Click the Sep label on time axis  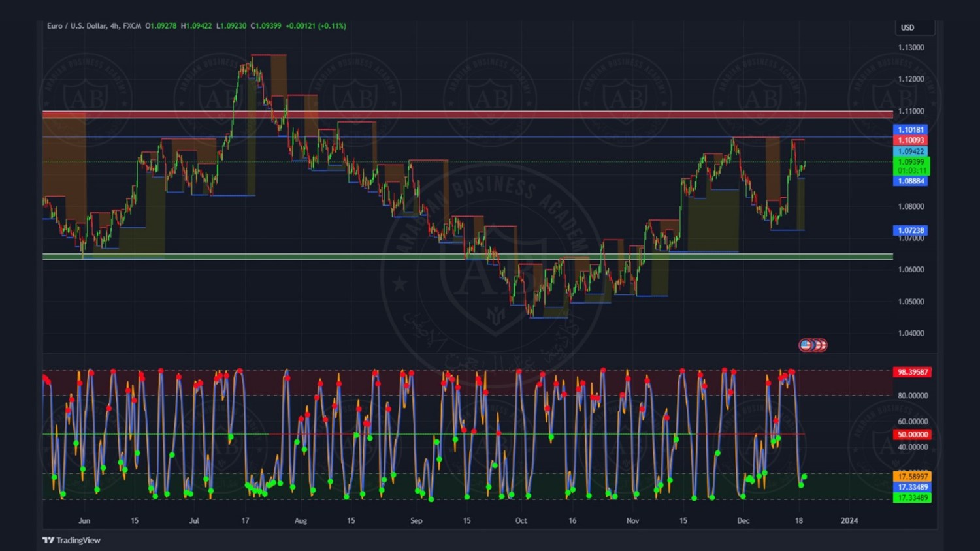(416, 520)
